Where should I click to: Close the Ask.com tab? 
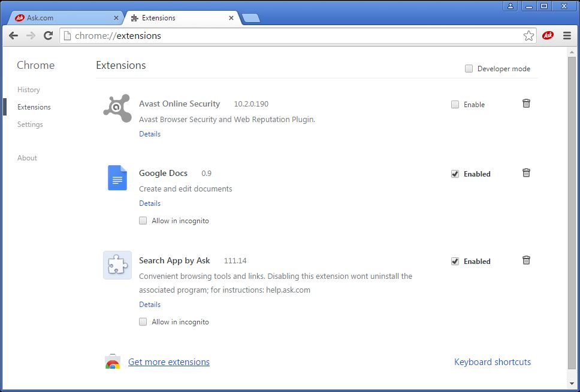coord(116,18)
